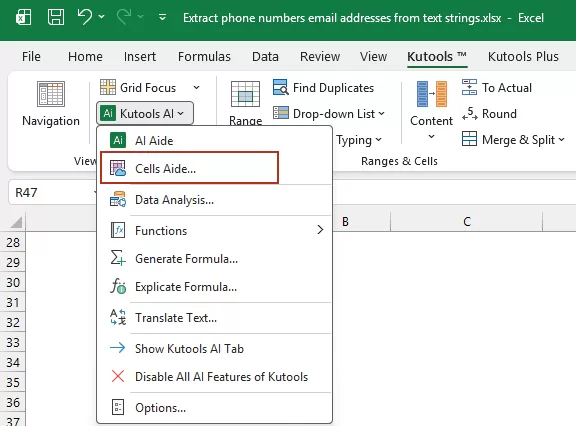Open the Navigation pane icon

pyautogui.click(x=51, y=94)
